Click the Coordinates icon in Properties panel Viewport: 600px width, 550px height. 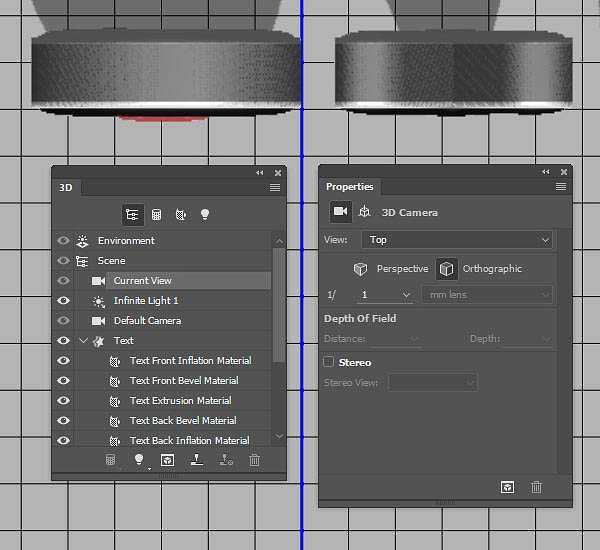pyautogui.click(x=365, y=212)
